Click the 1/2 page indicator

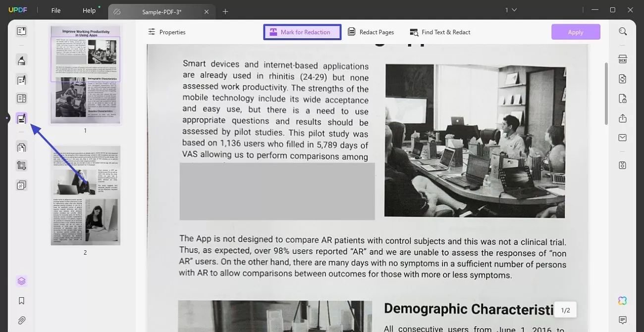[565, 310]
